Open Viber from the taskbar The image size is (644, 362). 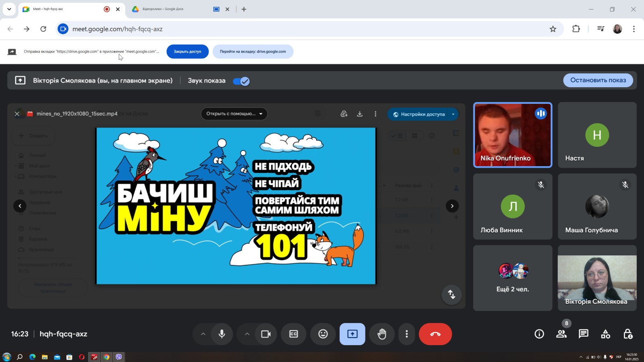(x=119, y=357)
